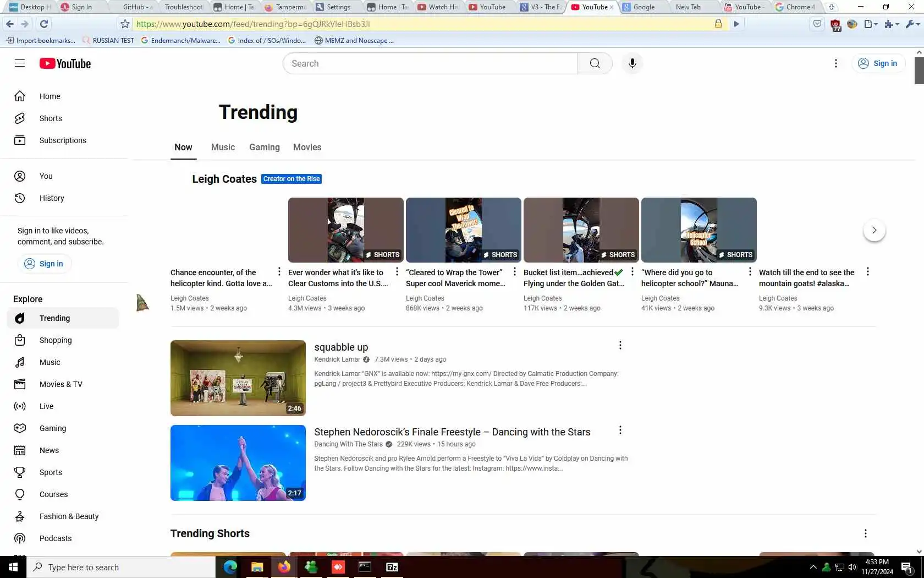Bookmark this page with the star icon
This screenshot has width=924, height=578.
click(125, 24)
